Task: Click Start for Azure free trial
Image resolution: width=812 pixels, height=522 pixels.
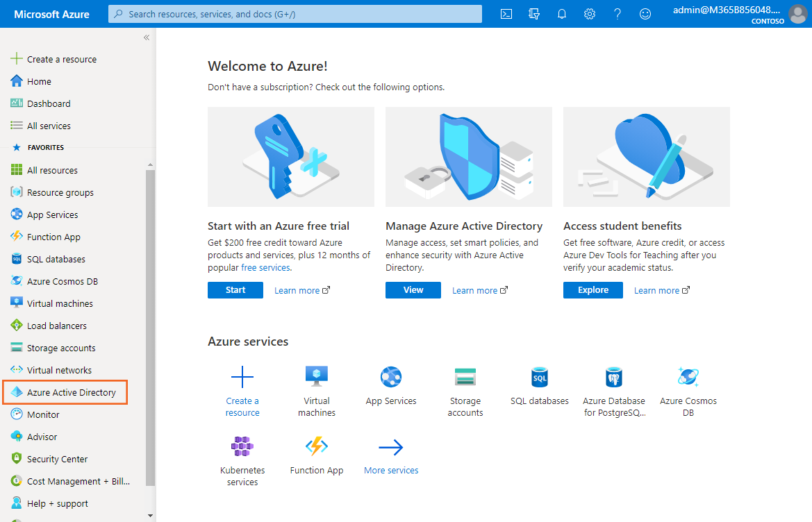Action: tap(235, 290)
